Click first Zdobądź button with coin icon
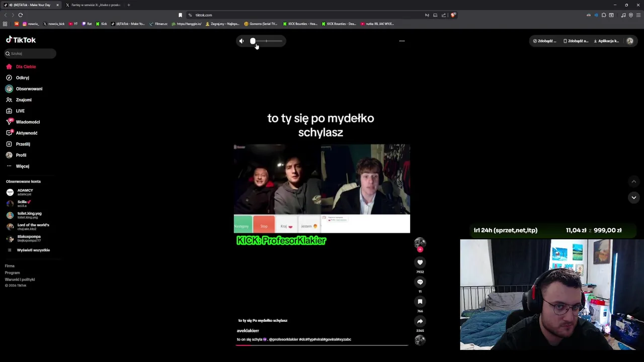Image resolution: width=644 pixels, height=362 pixels. coord(545,41)
